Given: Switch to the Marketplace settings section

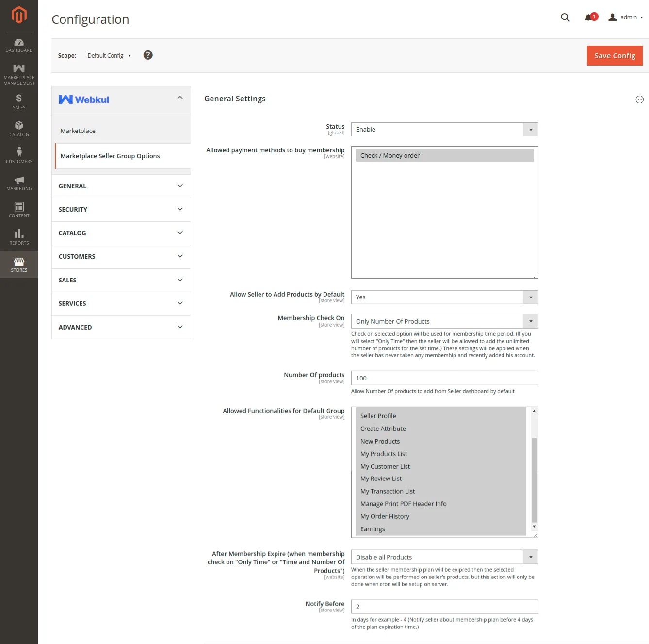Looking at the screenshot, I should tap(78, 131).
